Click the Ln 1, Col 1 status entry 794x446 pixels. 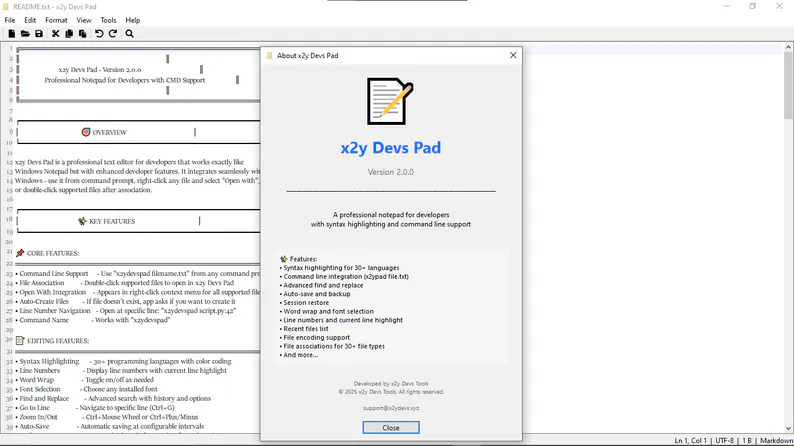(x=690, y=440)
